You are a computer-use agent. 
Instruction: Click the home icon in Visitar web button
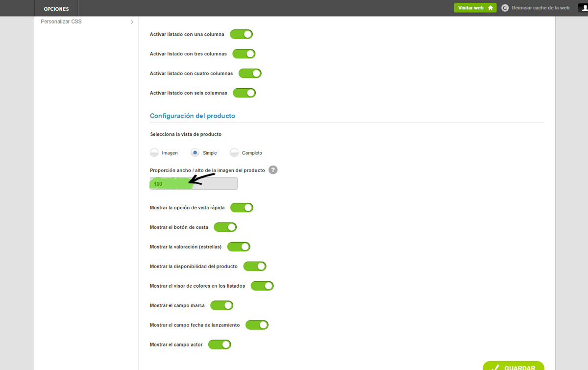[490, 8]
